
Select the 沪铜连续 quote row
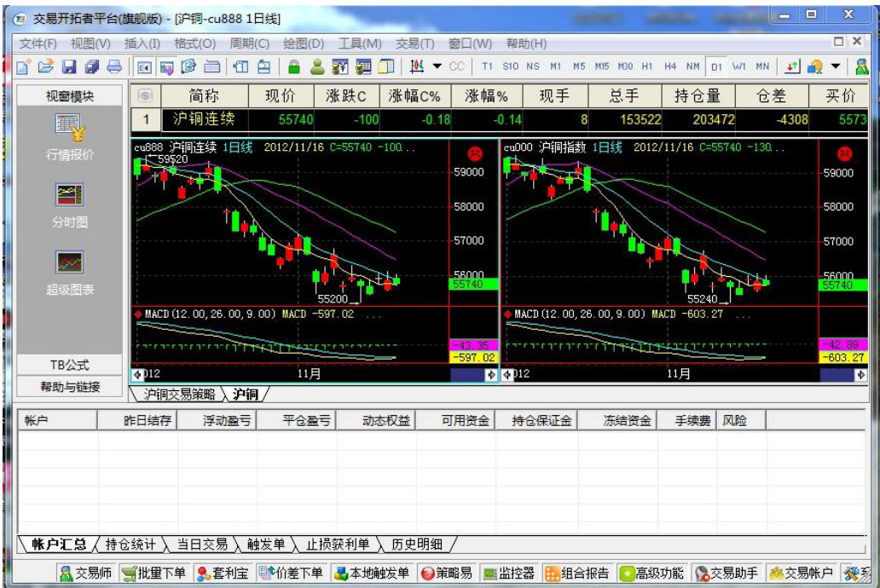click(204, 120)
